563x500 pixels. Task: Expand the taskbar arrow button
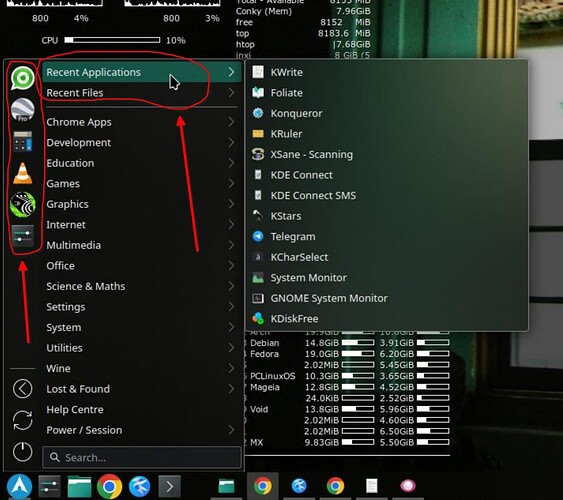coord(169,487)
